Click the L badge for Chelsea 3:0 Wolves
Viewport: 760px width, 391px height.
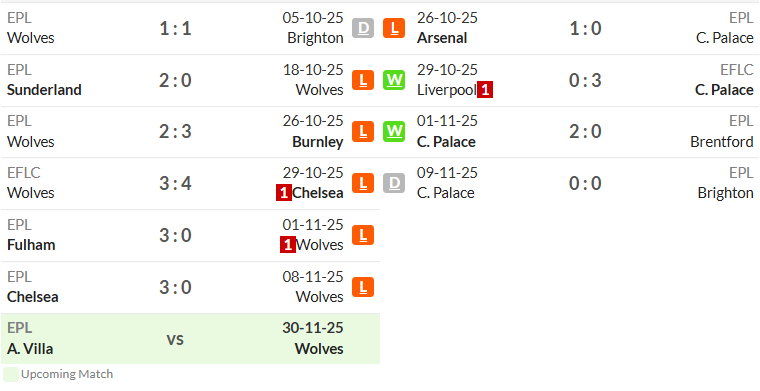[x=363, y=287]
